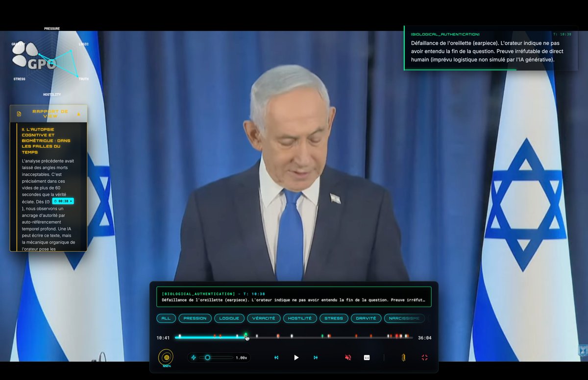This screenshot has width=588, height=380.
Task: Filter events by GRAVITÉ
Action: pyautogui.click(x=366, y=318)
